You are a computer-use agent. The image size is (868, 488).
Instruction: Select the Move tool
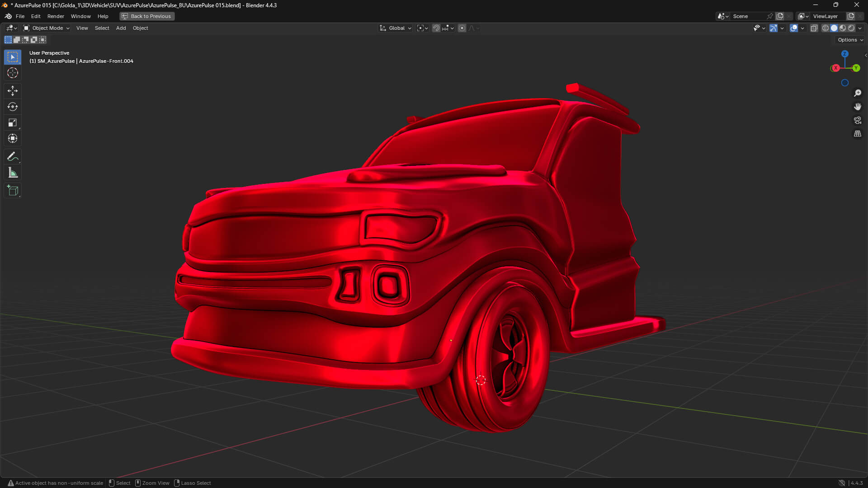click(12, 91)
